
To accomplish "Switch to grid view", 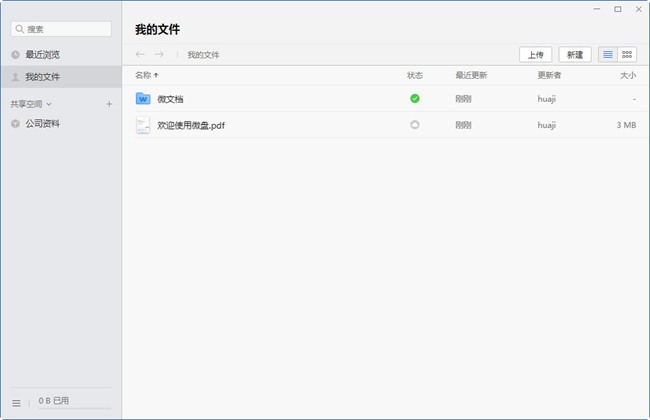I will click(627, 55).
